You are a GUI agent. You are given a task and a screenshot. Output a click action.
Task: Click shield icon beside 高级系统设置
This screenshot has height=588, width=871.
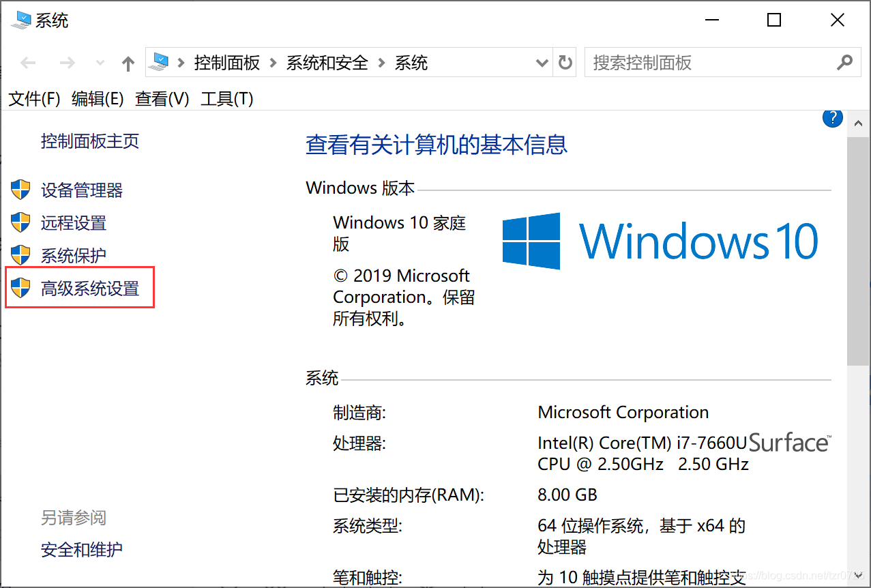(21, 288)
